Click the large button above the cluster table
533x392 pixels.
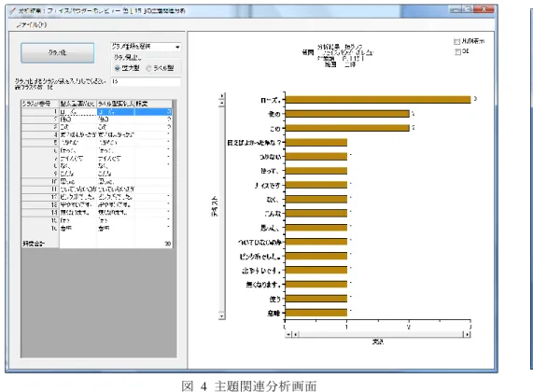[58, 52]
